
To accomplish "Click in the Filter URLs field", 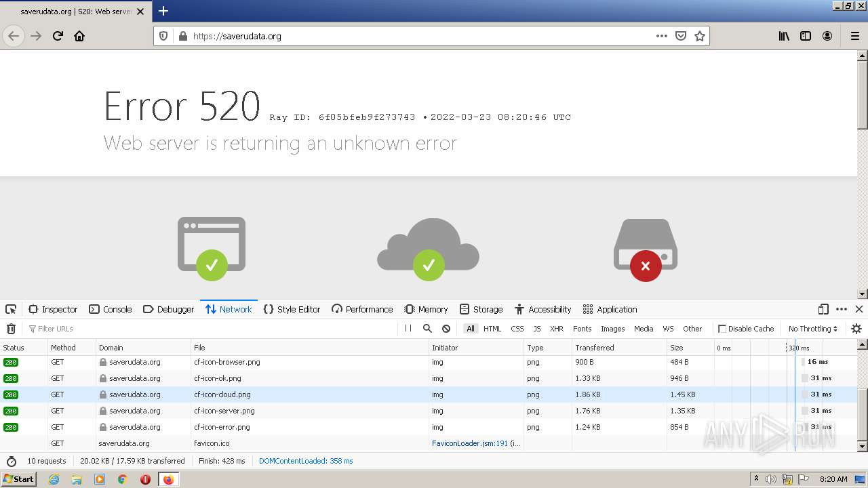I will [x=210, y=329].
